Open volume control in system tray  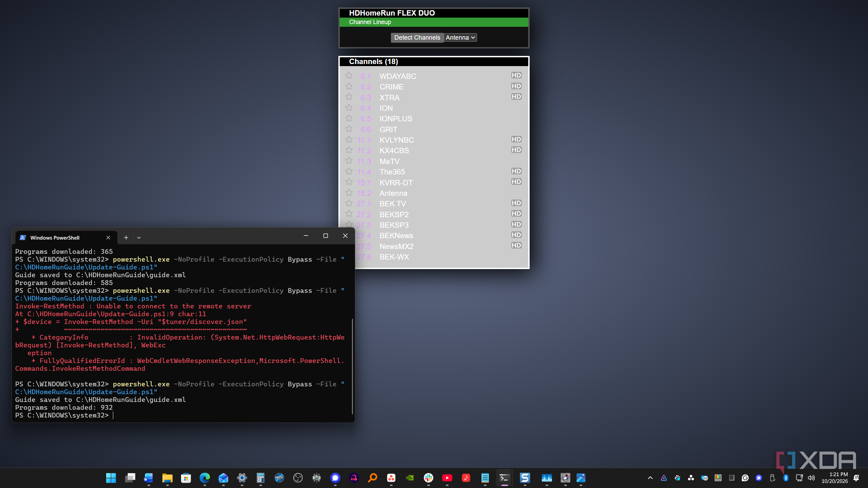811,478
